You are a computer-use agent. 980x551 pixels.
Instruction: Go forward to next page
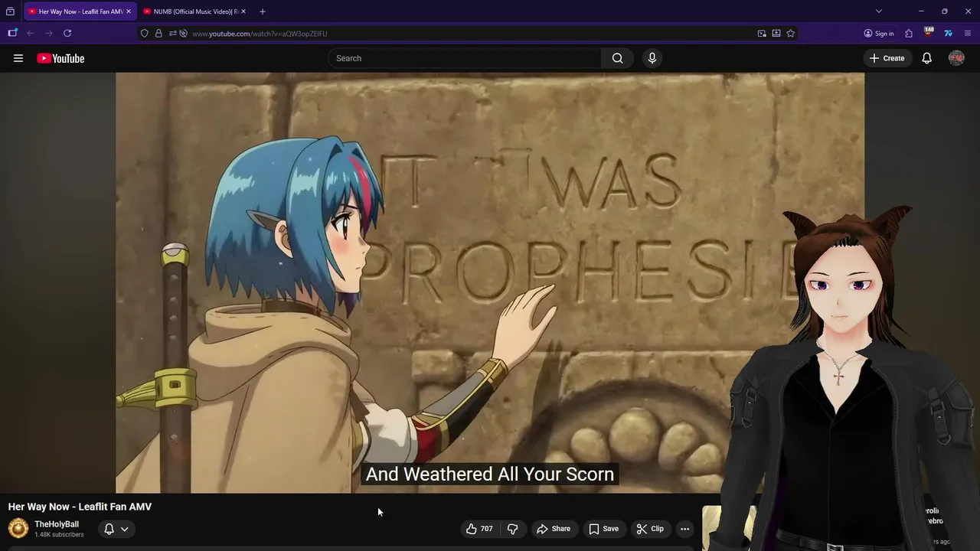point(49,34)
